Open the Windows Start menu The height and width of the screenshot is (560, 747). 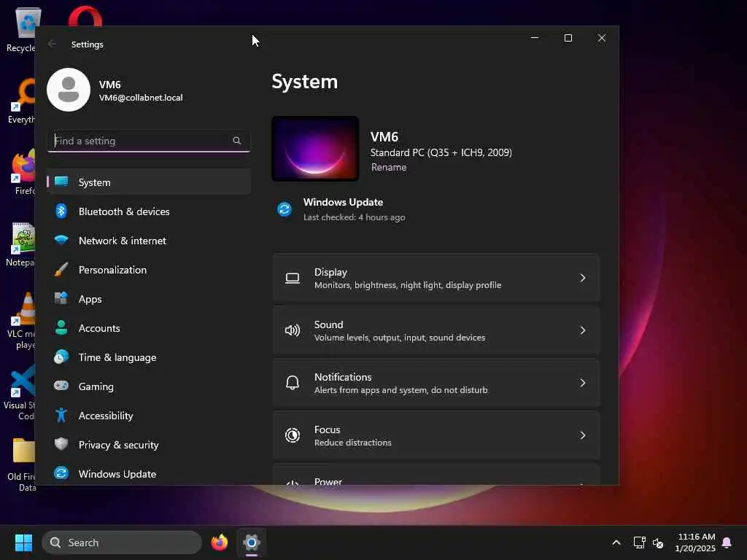pyautogui.click(x=23, y=542)
